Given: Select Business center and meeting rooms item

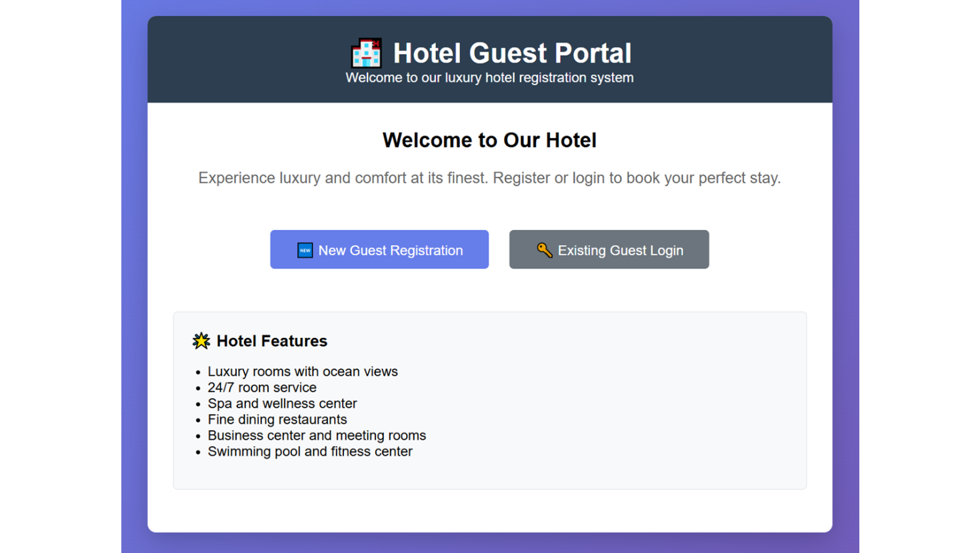Looking at the screenshot, I should (x=317, y=436).
